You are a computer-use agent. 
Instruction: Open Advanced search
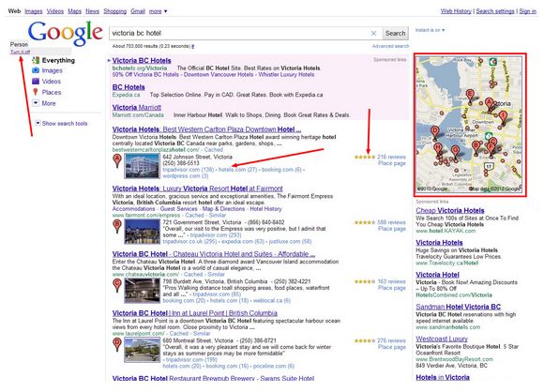click(x=391, y=46)
